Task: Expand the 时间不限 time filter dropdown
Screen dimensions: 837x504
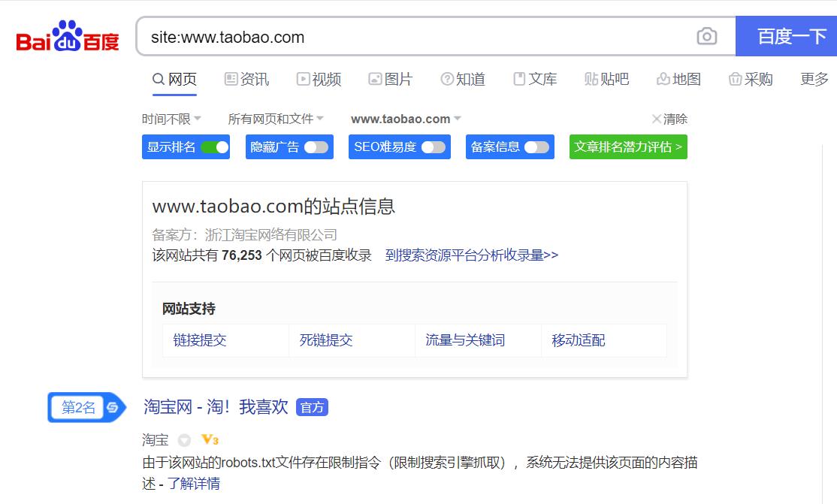Action: coord(171,119)
